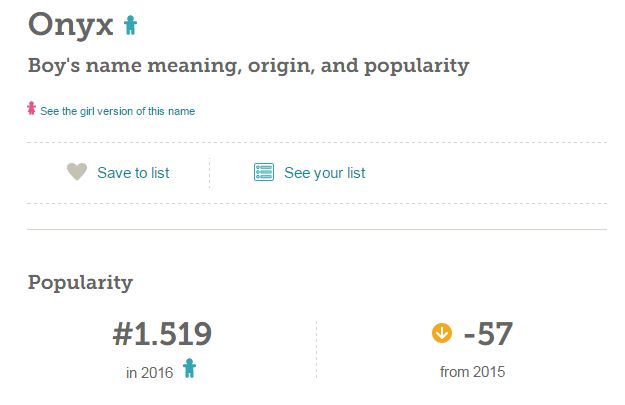Click the orange down-arrow trend icon
The image size is (625, 405).
442,333
